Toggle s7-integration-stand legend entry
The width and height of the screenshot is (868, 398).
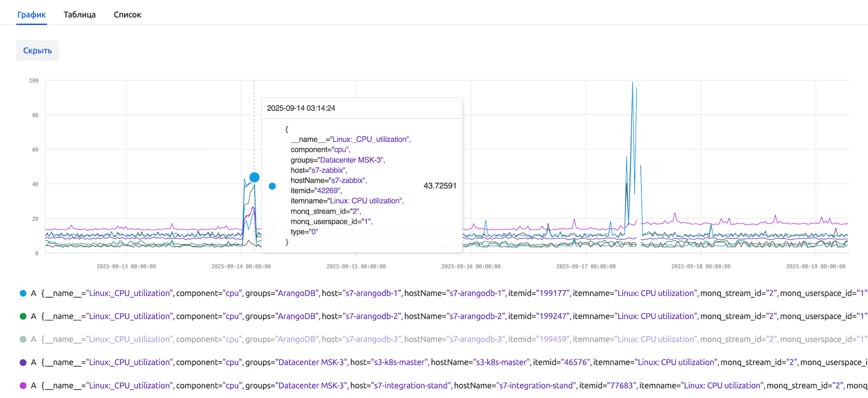point(291,385)
